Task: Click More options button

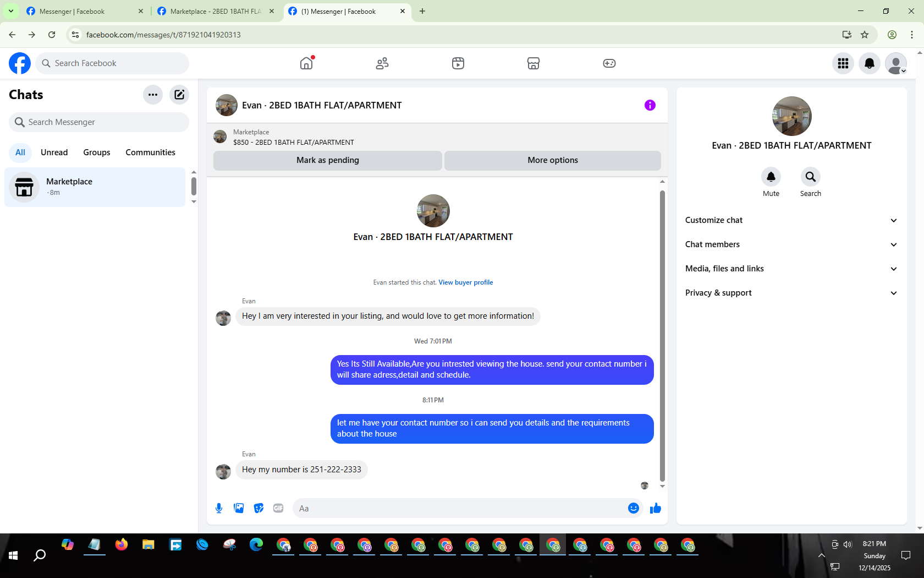Action: [553, 160]
